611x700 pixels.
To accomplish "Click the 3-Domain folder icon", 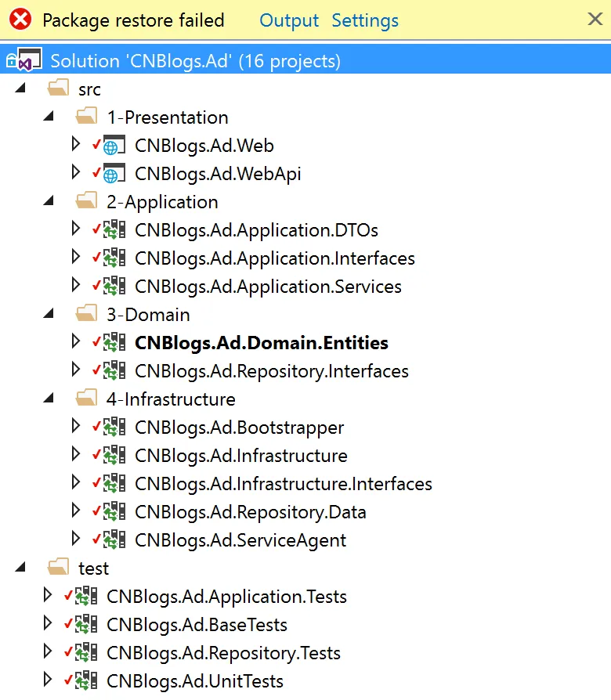I will point(86,315).
